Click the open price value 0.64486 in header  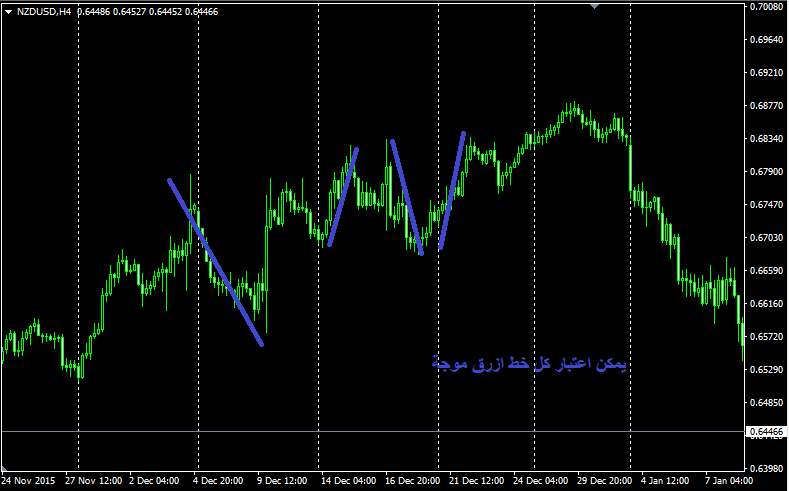pyautogui.click(x=93, y=12)
